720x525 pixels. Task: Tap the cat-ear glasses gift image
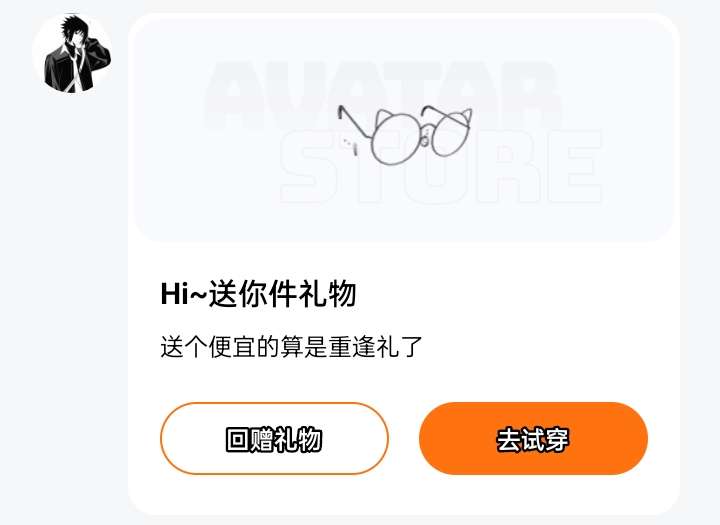(x=405, y=134)
